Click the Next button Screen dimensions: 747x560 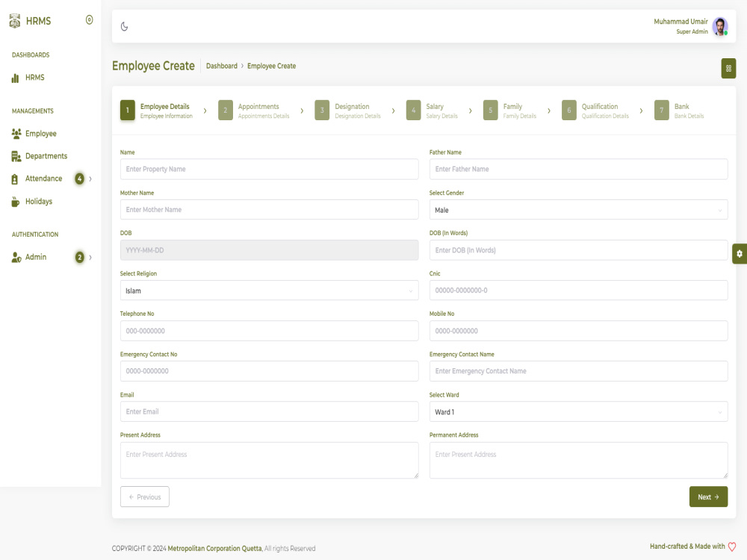click(708, 497)
